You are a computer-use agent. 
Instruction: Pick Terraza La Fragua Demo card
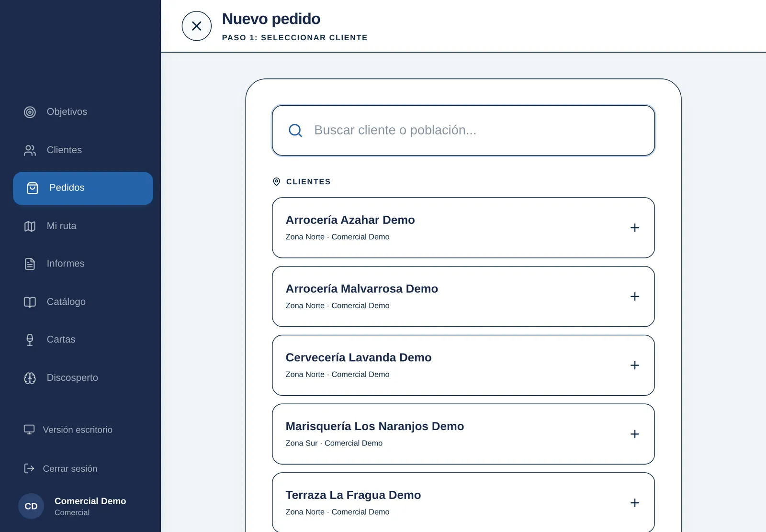tap(463, 502)
